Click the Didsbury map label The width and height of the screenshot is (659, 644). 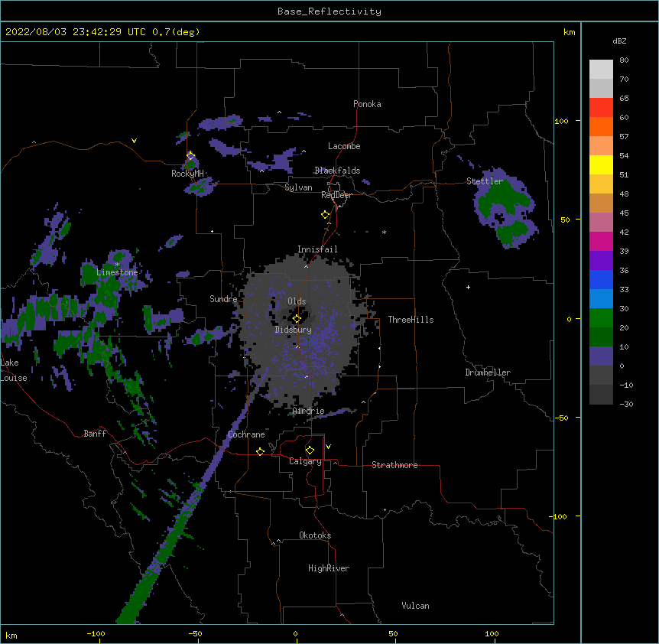click(294, 330)
